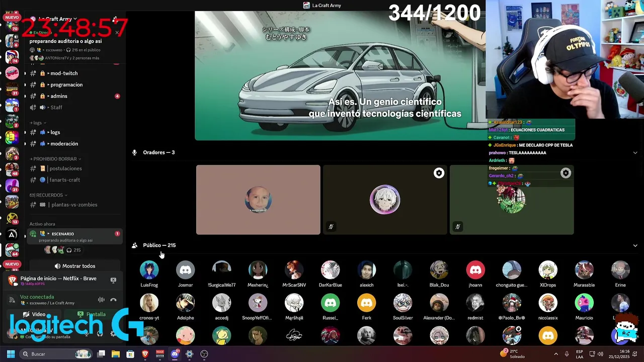The image size is (644, 362).
Task: Select Mauricio's avatar
Action: (584, 303)
